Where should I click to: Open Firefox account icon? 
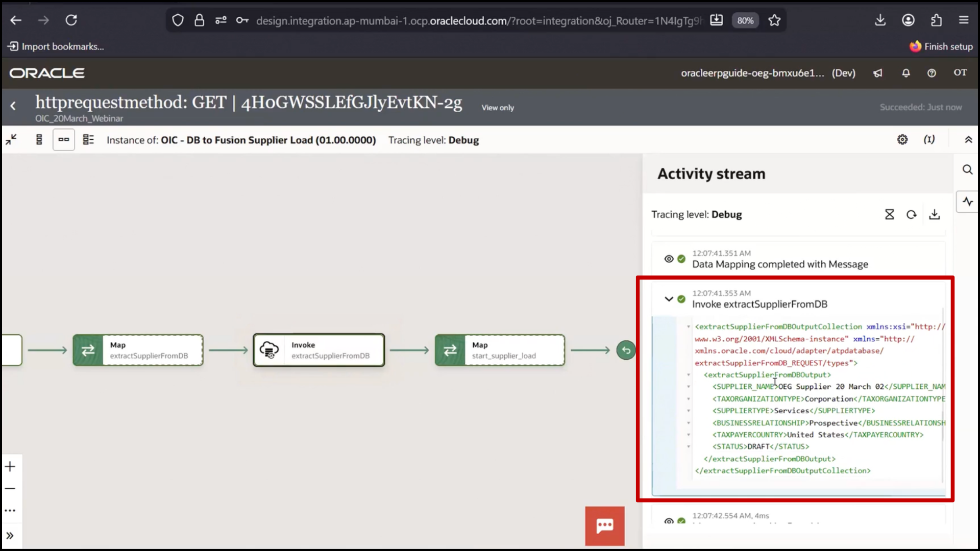click(x=908, y=20)
